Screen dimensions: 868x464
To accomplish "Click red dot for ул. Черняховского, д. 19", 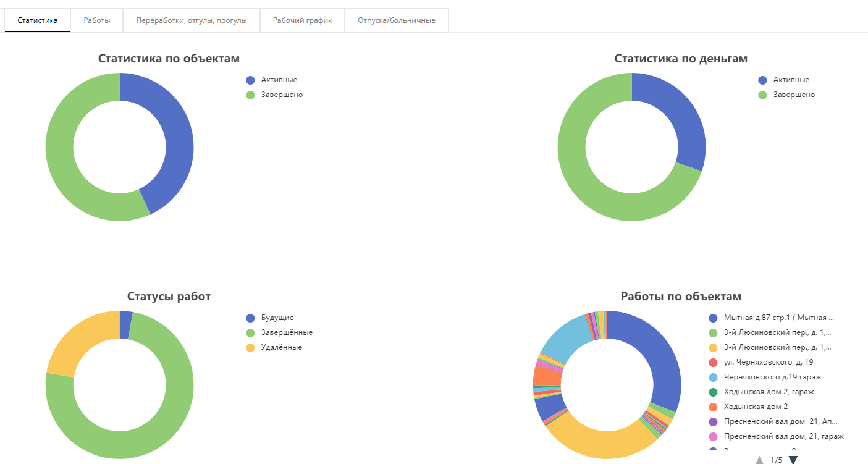I will pyautogui.click(x=714, y=362).
